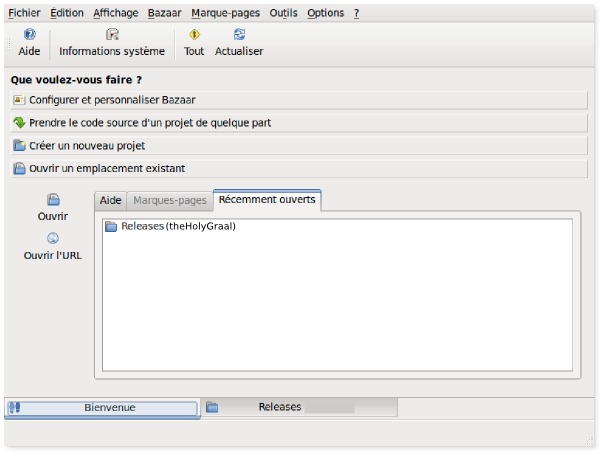Open the Options menu
601x453 pixels.
[x=325, y=13]
